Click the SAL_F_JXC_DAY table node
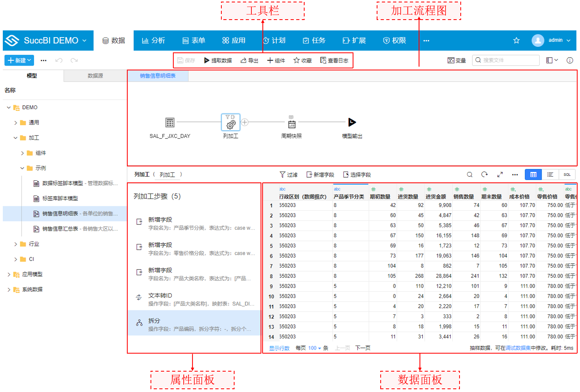 tap(170, 122)
